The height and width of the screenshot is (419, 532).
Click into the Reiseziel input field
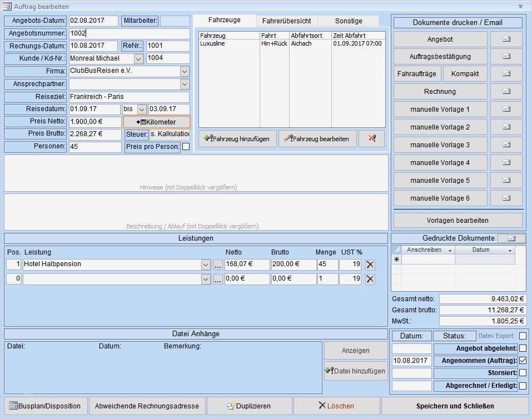128,97
